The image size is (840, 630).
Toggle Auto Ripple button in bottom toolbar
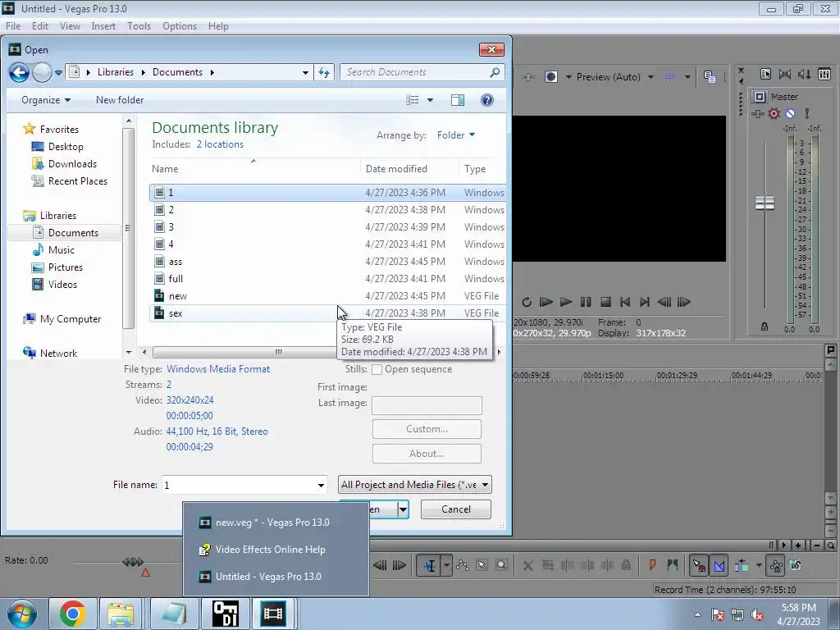(x=742, y=565)
